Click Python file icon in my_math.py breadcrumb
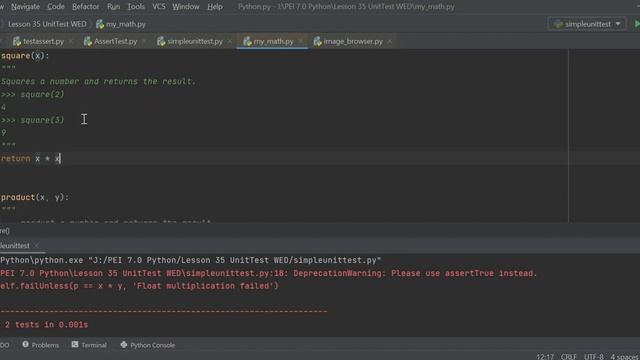Image resolution: width=640 pixels, height=360 pixels. pyautogui.click(x=100, y=24)
